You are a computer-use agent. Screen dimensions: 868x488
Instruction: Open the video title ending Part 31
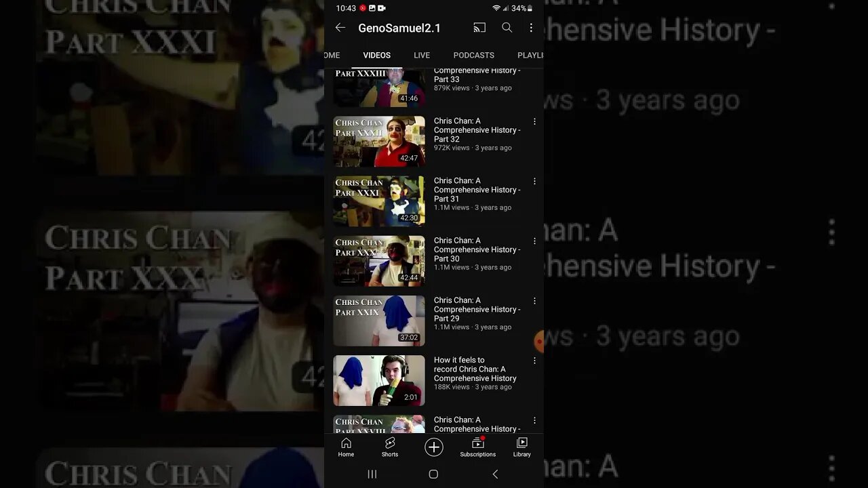tap(477, 190)
